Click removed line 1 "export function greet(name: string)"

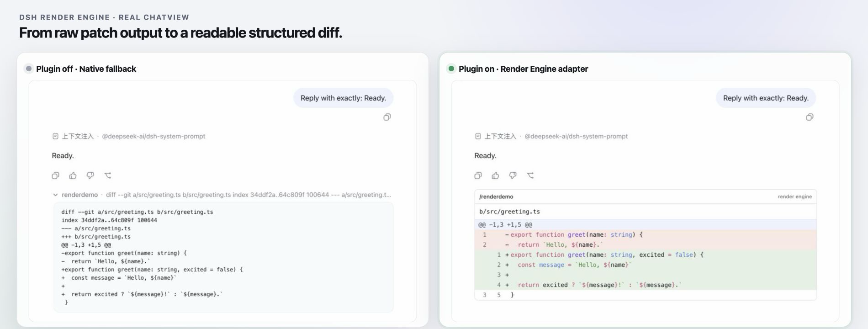tap(646, 234)
